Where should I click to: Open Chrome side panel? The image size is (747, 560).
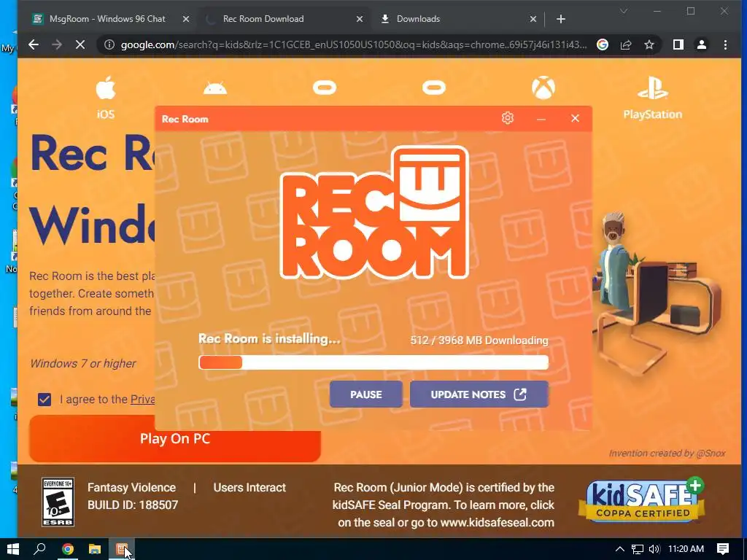pyautogui.click(x=678, y=44)
